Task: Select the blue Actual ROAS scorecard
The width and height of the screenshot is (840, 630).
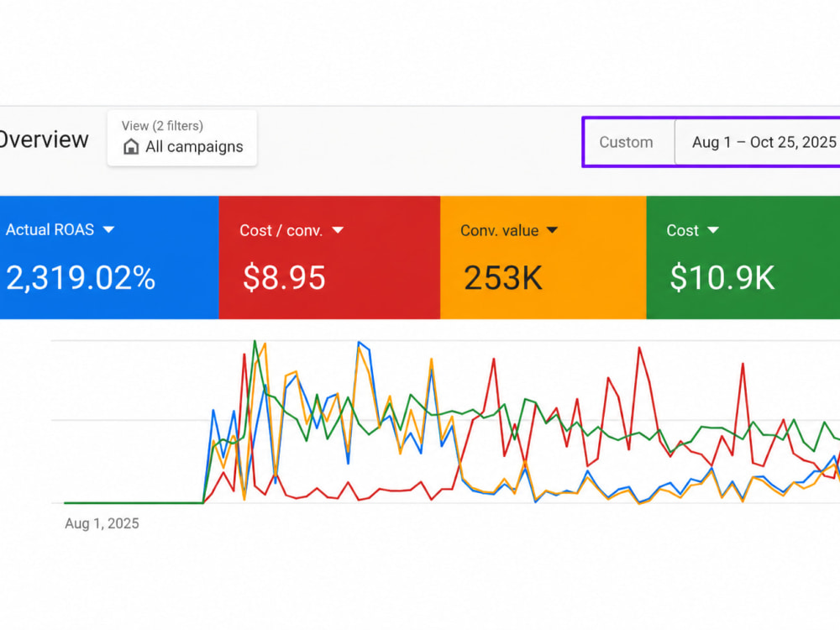Action: (x=109, y=258)
